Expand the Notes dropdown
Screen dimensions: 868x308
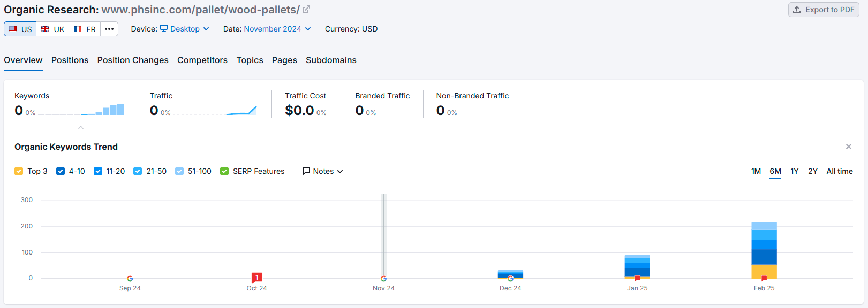point(323,171)
